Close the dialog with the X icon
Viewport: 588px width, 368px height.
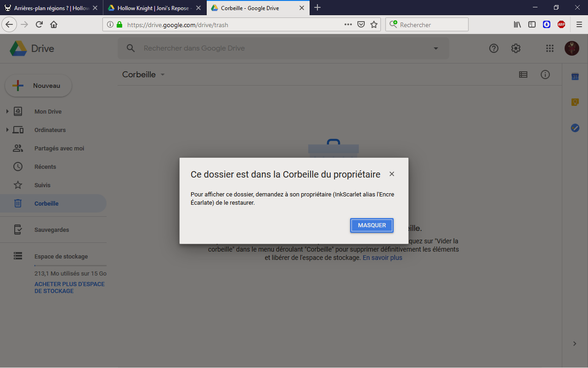coord(392,174)
